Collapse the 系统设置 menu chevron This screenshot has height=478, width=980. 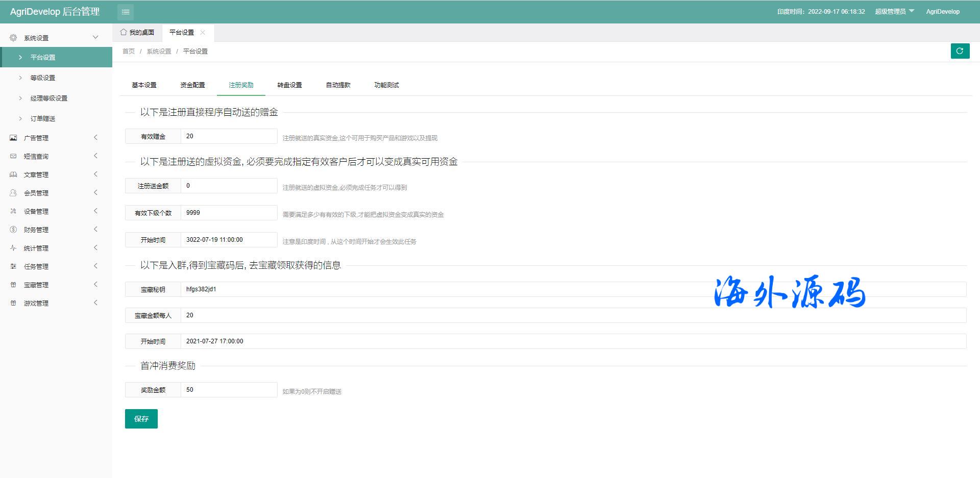(95, 37)
